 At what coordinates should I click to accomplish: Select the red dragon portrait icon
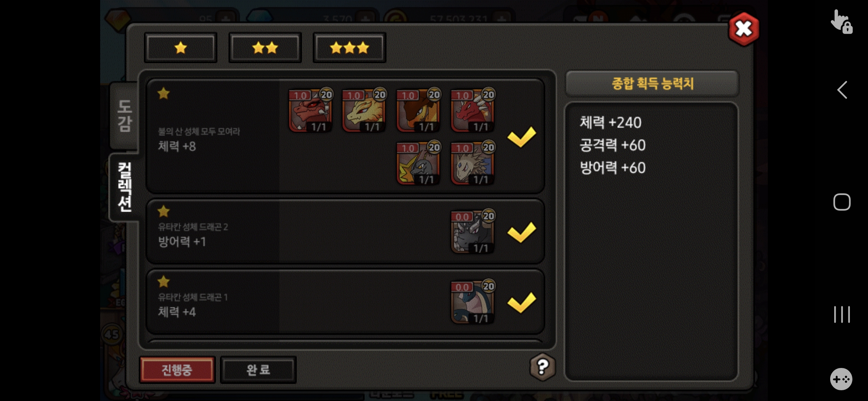pyautogui.click(x=310, y=111)
